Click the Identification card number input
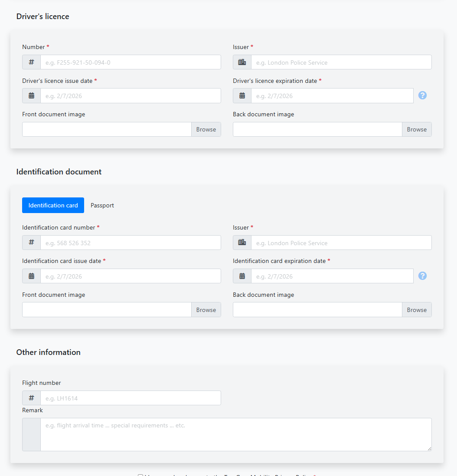457x476 pixels. pyautogui.click(x=130, y=243)
